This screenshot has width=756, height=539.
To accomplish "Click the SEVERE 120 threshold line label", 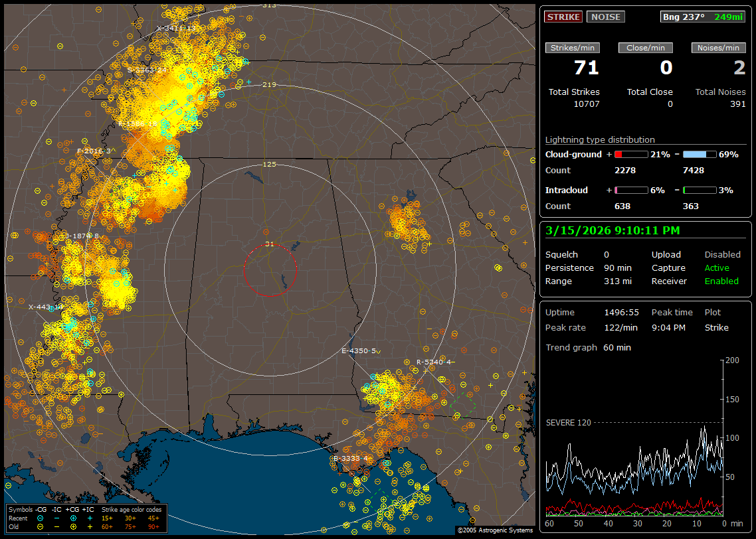I will 568,422.
